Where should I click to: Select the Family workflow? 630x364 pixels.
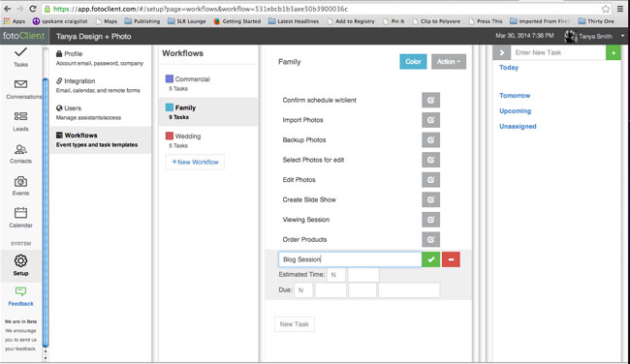point(208,112)
